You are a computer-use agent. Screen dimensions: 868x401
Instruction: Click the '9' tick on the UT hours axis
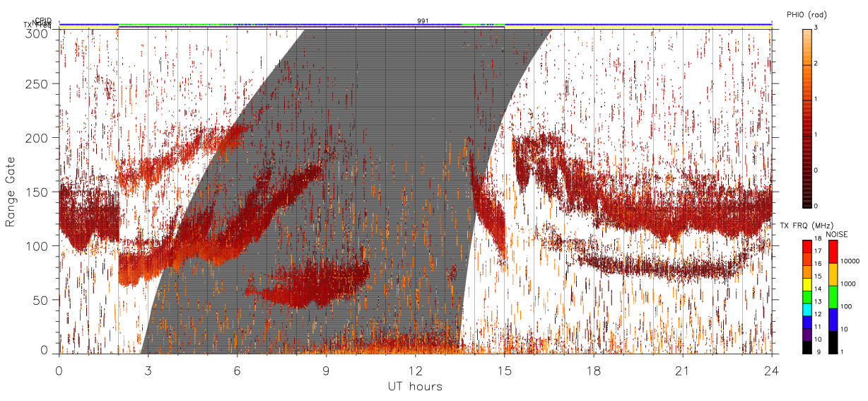326,370
